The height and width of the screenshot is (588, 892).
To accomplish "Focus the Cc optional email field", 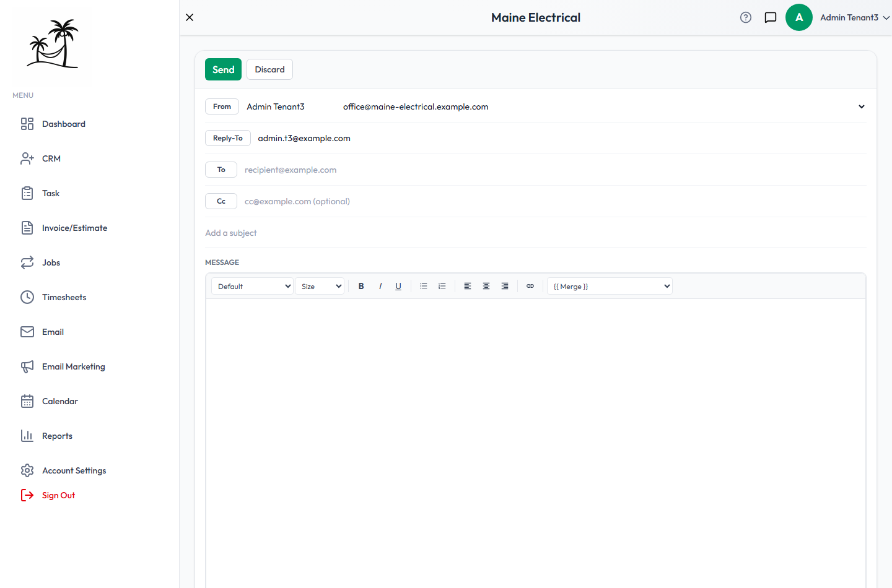I will pyautogui.click(x=554, y=201).
